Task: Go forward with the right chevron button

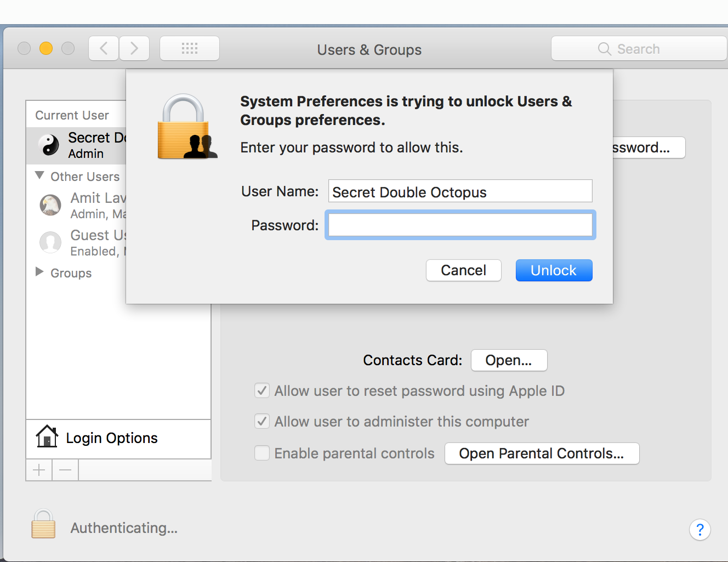Action: click(134, 49)
